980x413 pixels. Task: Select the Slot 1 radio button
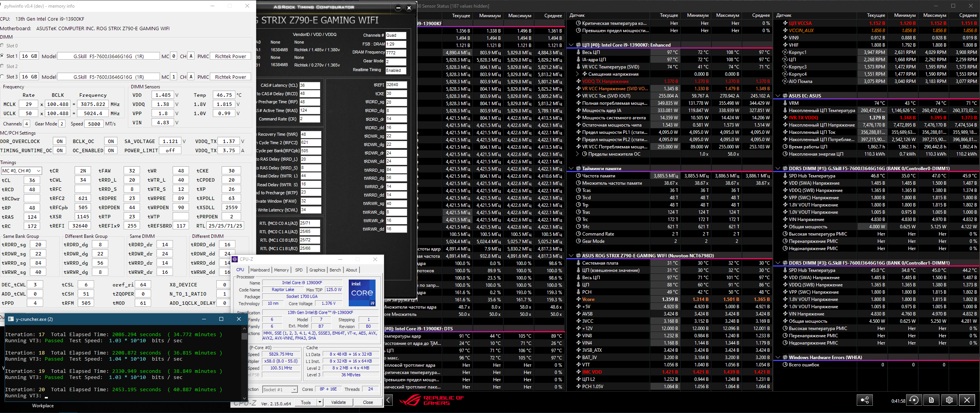[2, 56]
